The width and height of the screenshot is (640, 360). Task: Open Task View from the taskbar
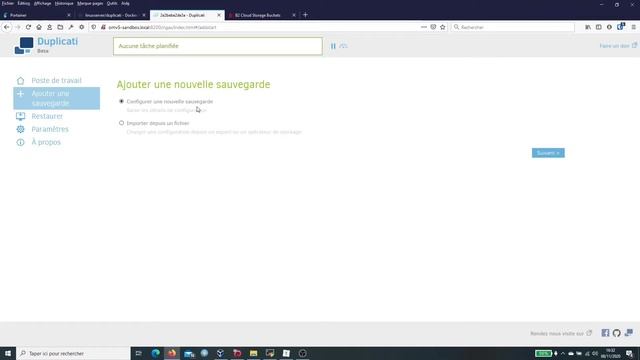139,353
